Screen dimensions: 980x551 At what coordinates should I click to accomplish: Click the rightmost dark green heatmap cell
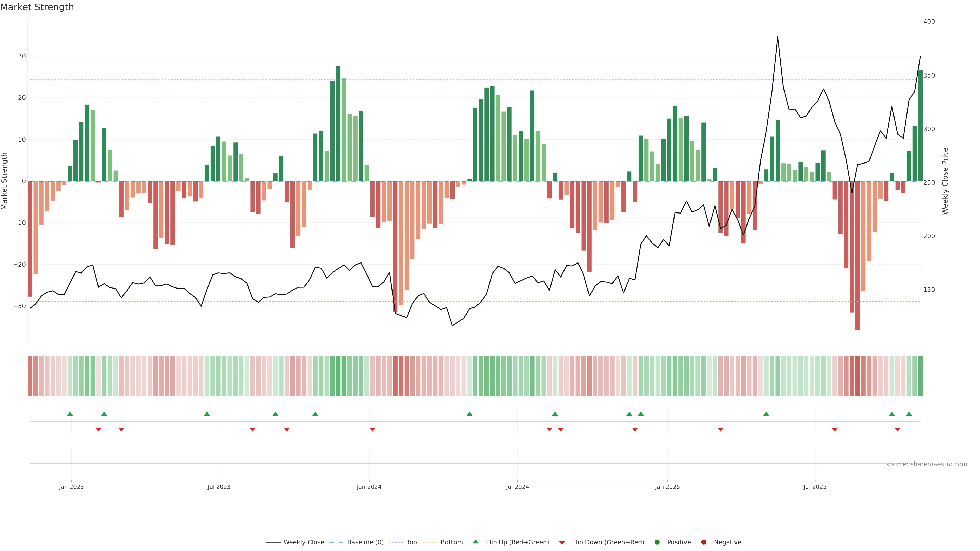click(x=920, y=376)
